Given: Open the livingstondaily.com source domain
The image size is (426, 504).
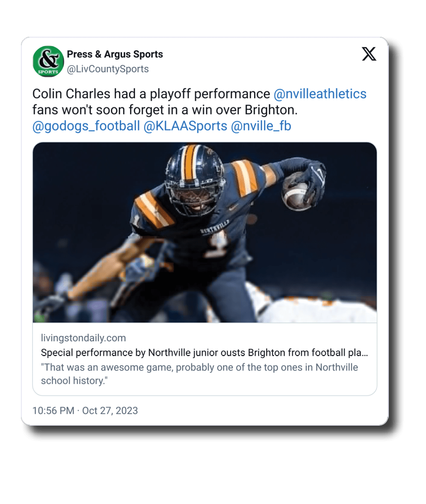Looking at the screenshot, I should pos(83,338).
